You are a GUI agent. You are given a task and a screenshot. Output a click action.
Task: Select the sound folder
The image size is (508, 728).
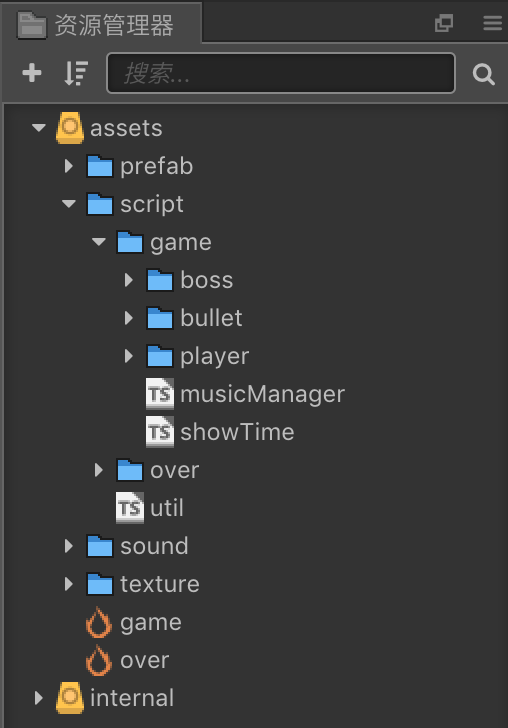(x=137, y=546)
